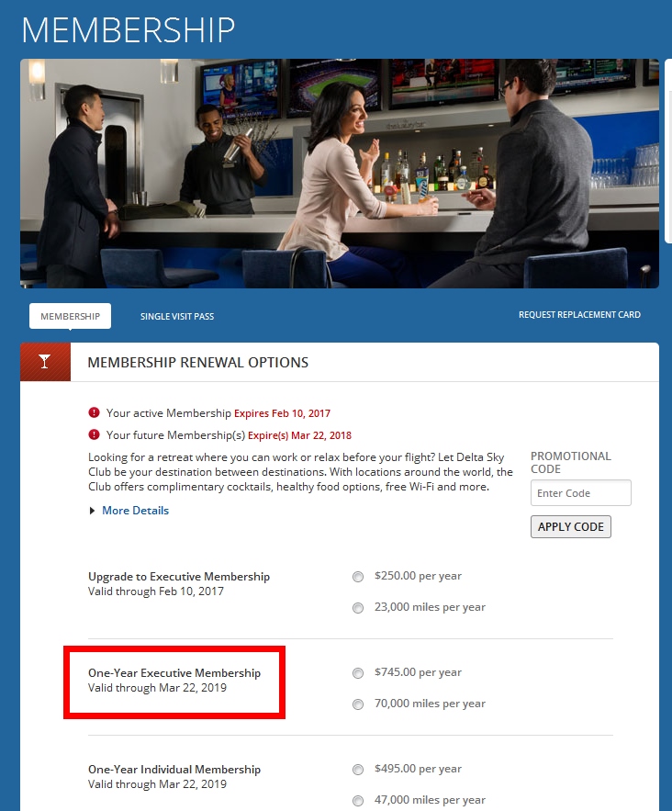672x811 pixels.
Task: Pick $495.00 per year Individual Membership
Action: pyautogui.click(x=358, y=770)
